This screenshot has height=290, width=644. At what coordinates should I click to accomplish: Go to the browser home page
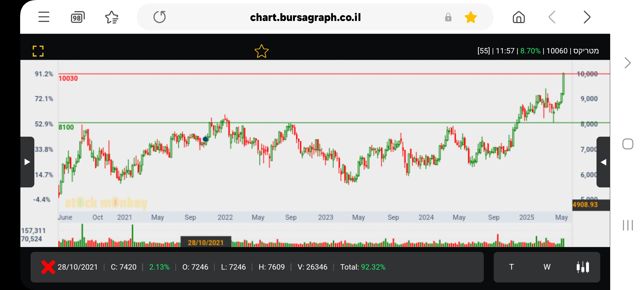tap(519, 17)
